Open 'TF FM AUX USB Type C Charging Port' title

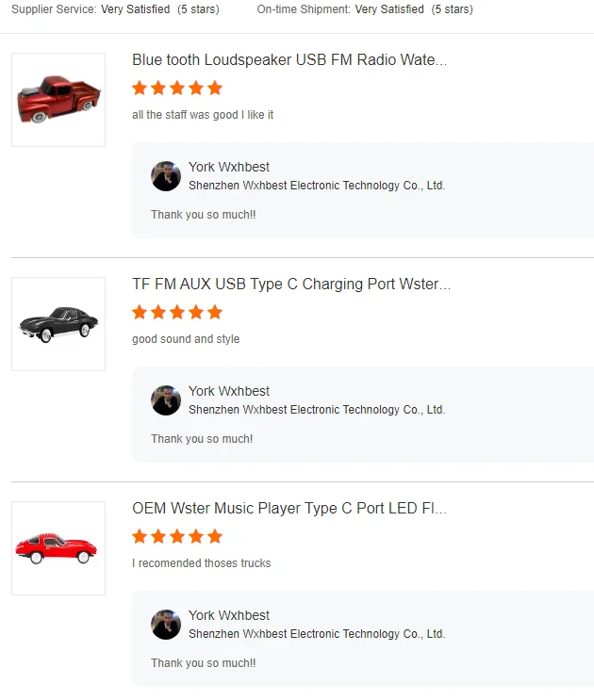click(291, 284)
